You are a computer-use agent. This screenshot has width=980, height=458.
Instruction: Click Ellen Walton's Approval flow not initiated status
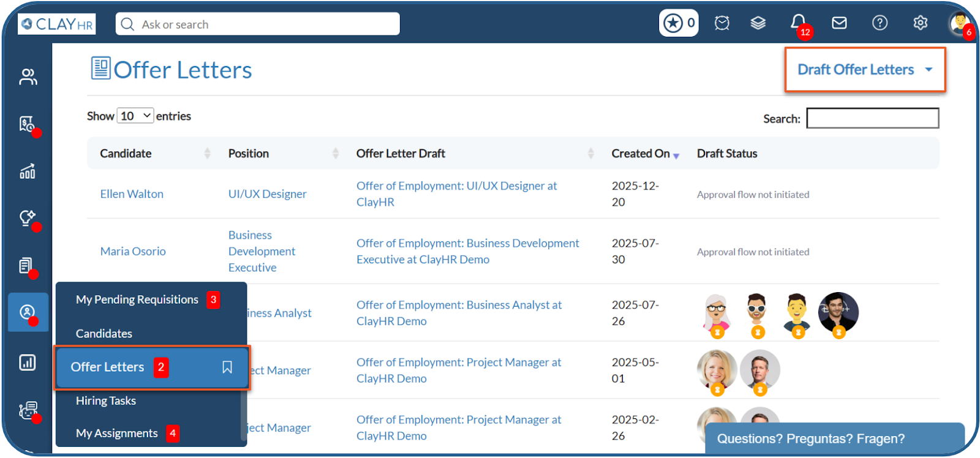pyautogui.click(x=753, y=195)
